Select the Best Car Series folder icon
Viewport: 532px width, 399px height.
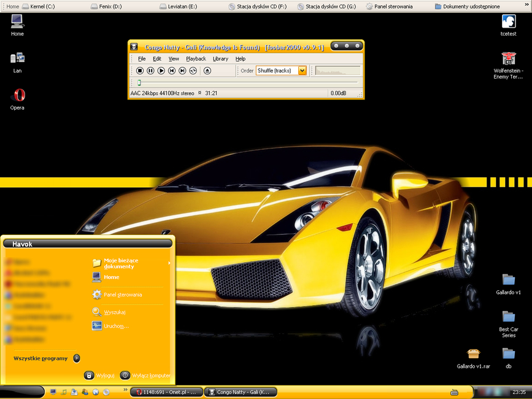pos(508,324)
